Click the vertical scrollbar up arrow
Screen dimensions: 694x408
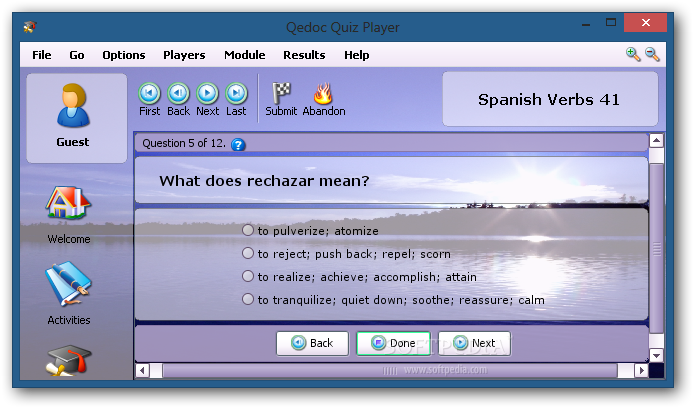[x=656, y=141]
